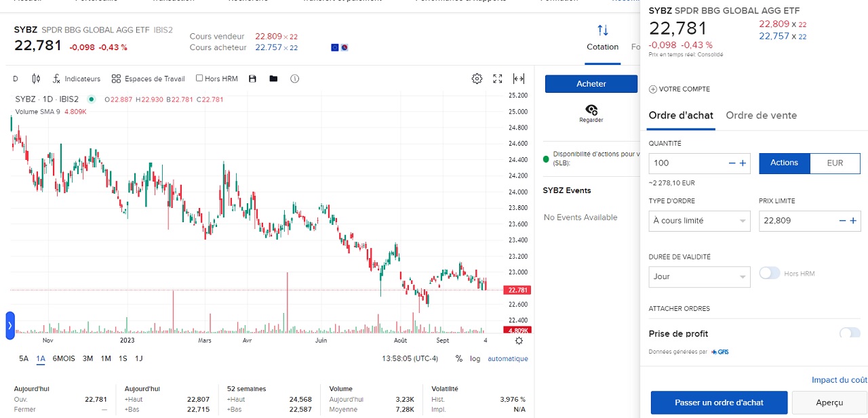The height and width of the screenshot is (418, 868).
Task: Open the Impact du coût link
Action: pyautogui.click(x=839, y=380)
